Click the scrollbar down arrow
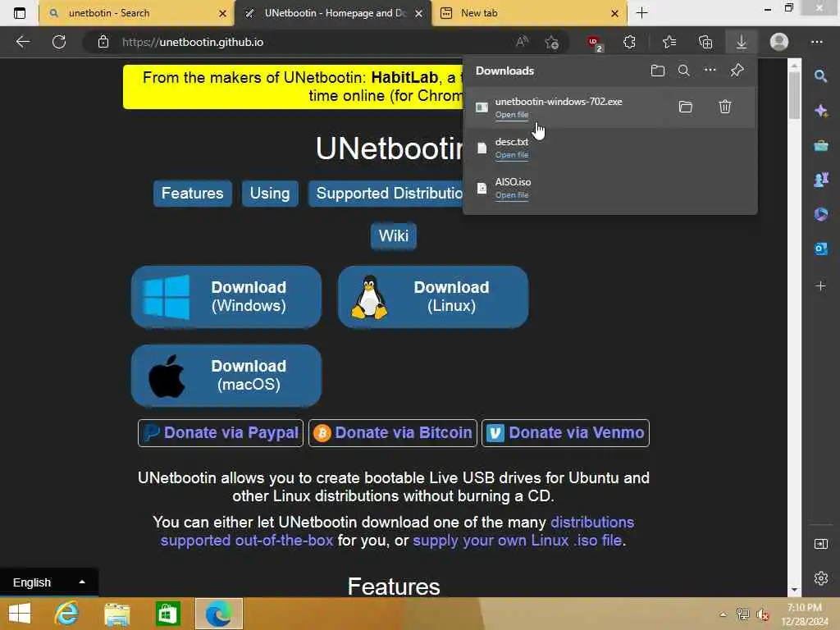 794,590
